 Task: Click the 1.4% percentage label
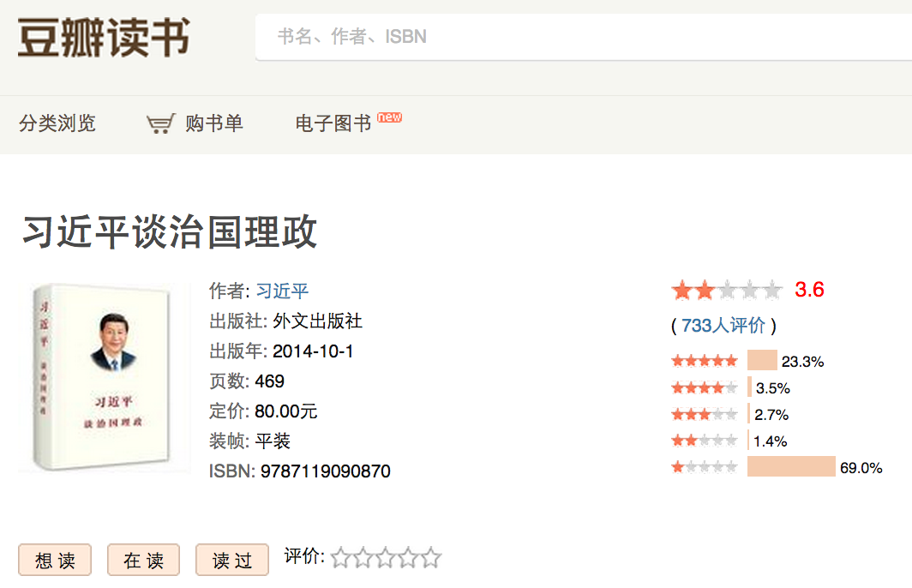pos(770,441)
